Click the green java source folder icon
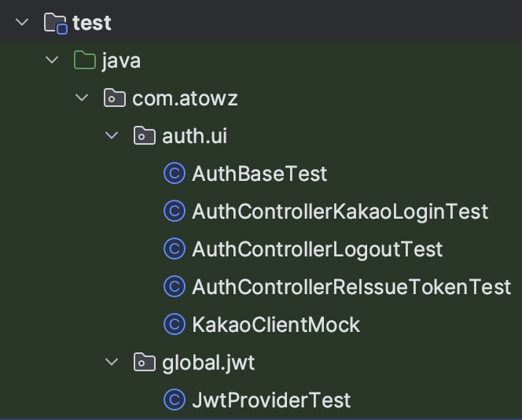This screenshot has width=522, height=420. click(x=85, y=61)
